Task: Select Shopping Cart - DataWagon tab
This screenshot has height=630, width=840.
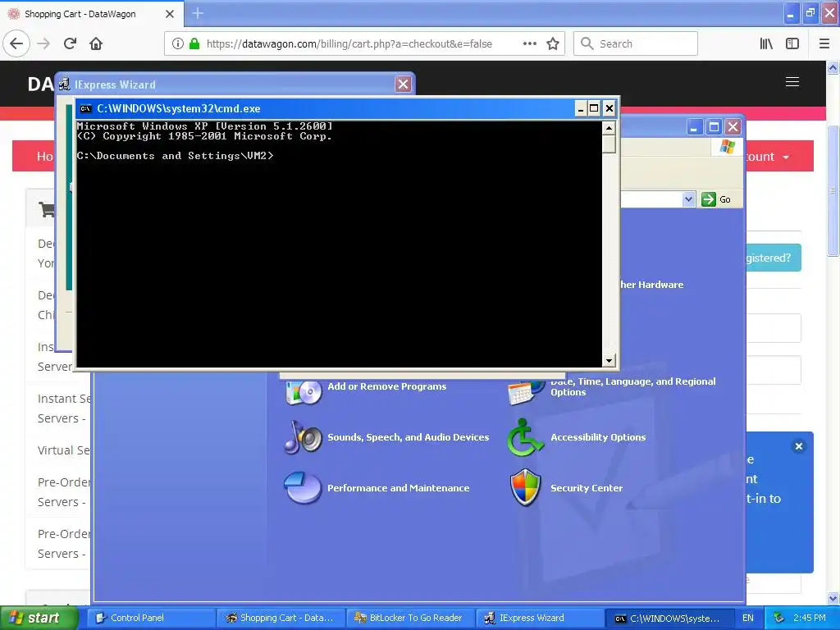Action: click(x=92, y=14)
